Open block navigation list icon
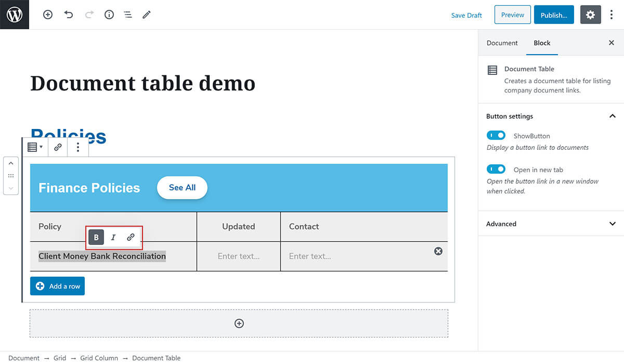Image resolution: width=624 pixels, height=364 pixels. [x=128, y=15]
